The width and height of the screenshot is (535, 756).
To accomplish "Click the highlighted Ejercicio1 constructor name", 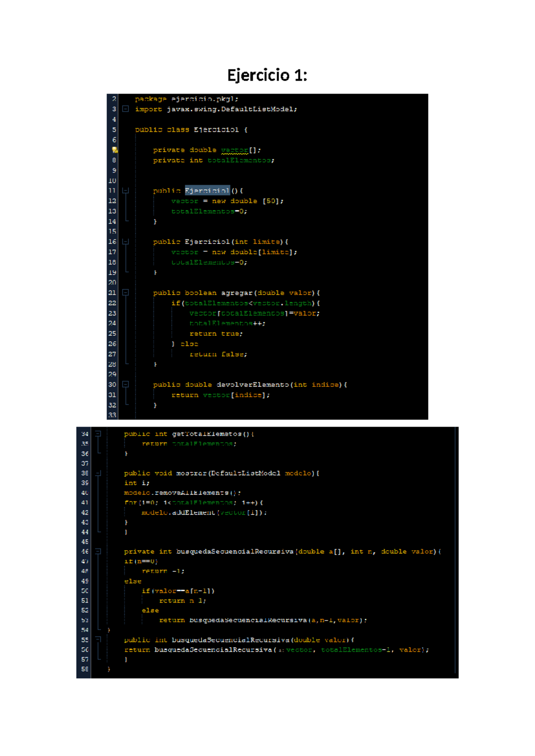I will click(x=207, y=191).
